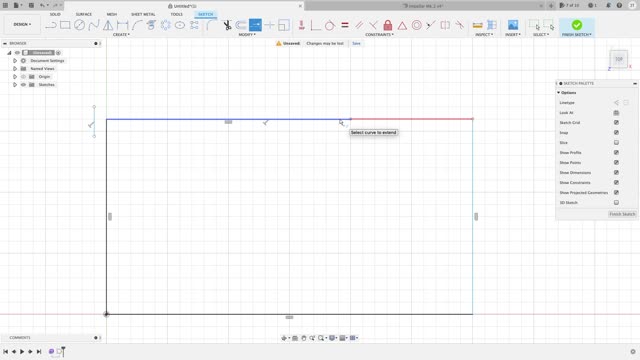Viewport: 640px width, 360px height.
Task: Toggle the Sketch Grid checkbox
Action: click(x=616, y=122)
